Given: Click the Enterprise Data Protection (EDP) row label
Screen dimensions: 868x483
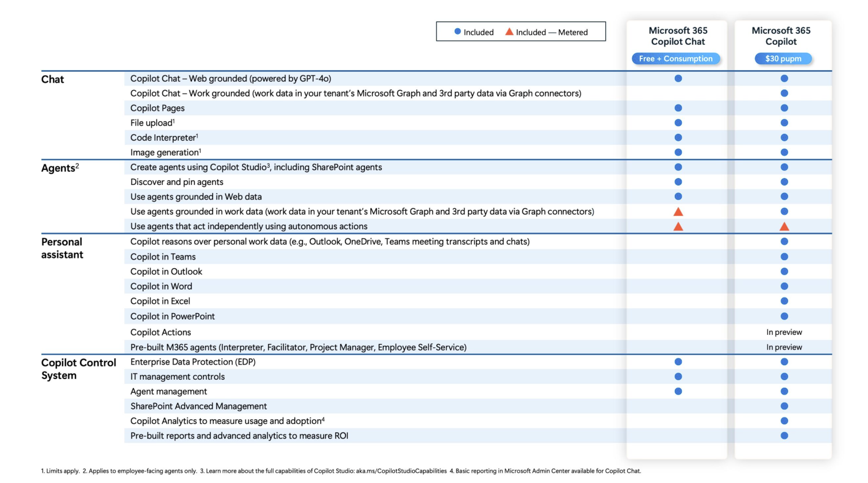Looking at the screenshot, I should click(193, 362).
